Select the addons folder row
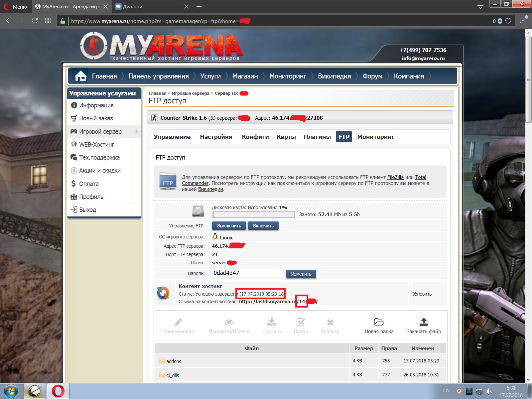 tap(301, 361)
